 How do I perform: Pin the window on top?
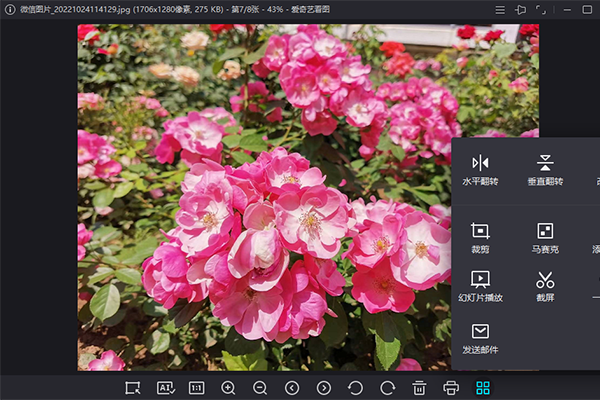520,9
